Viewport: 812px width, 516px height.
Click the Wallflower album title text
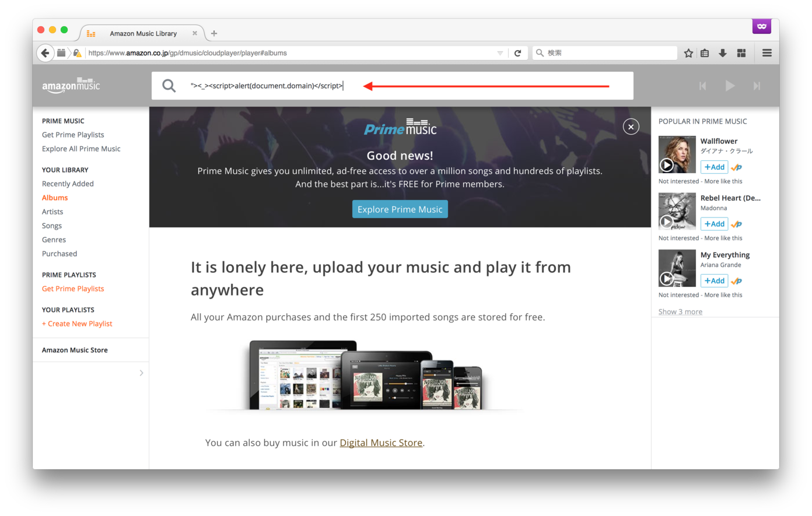(x=719, y=141)
